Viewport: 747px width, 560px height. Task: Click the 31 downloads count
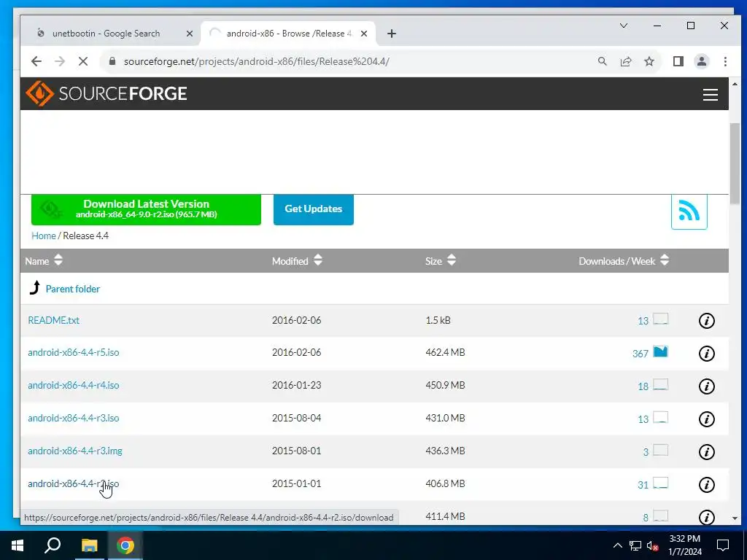pos(643,485)
